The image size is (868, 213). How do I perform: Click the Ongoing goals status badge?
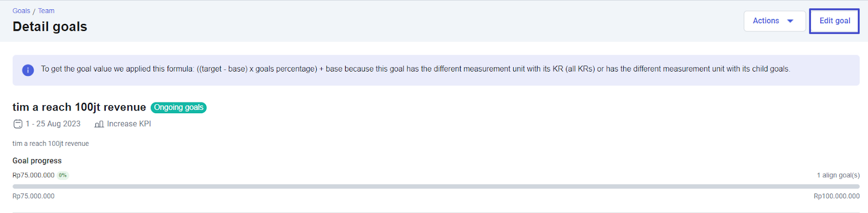coord(178,107)
